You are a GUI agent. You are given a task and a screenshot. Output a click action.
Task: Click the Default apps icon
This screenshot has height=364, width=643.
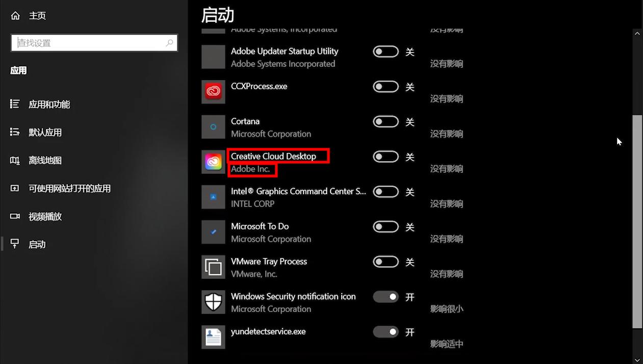click(15, 132)
